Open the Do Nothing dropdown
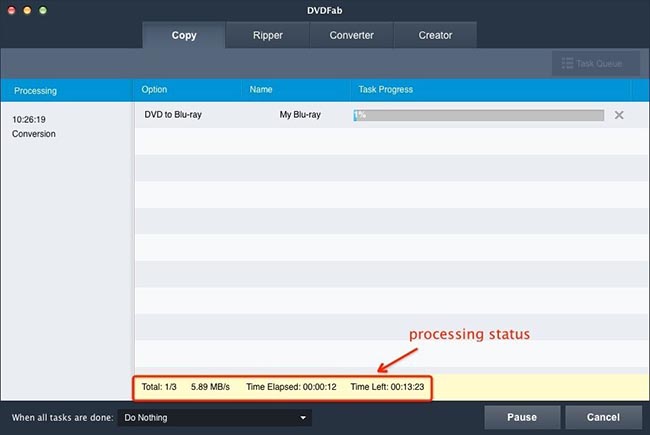 coord(215,418)
